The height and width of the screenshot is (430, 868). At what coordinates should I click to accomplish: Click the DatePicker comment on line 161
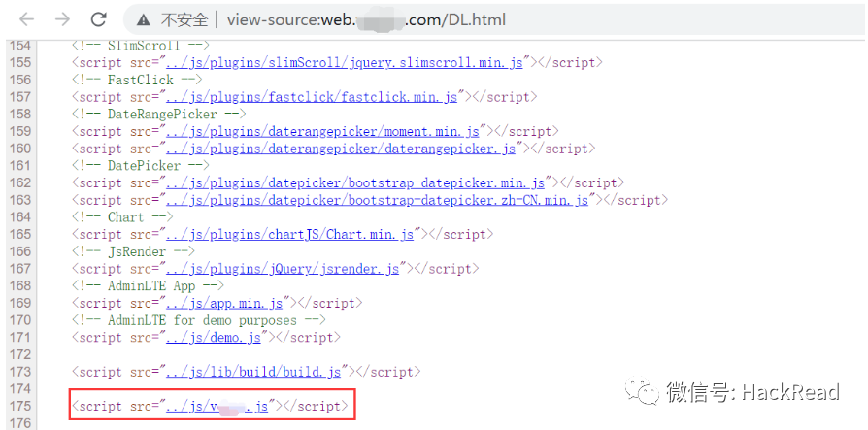coord(141,165)
